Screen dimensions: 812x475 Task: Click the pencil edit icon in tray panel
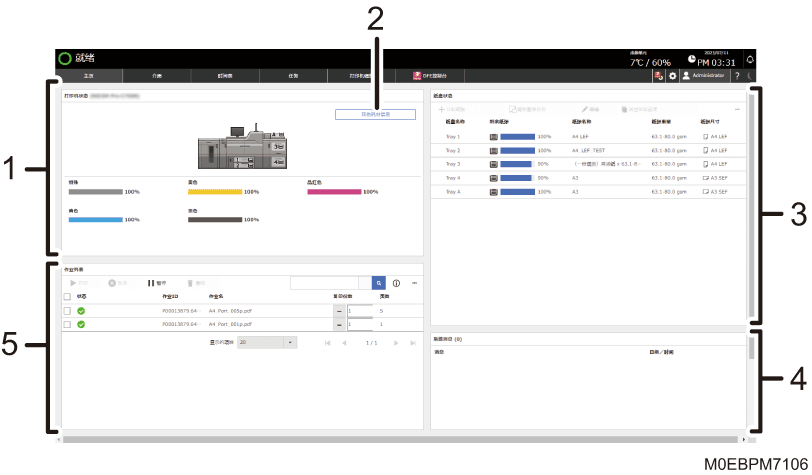coord(590,109)
